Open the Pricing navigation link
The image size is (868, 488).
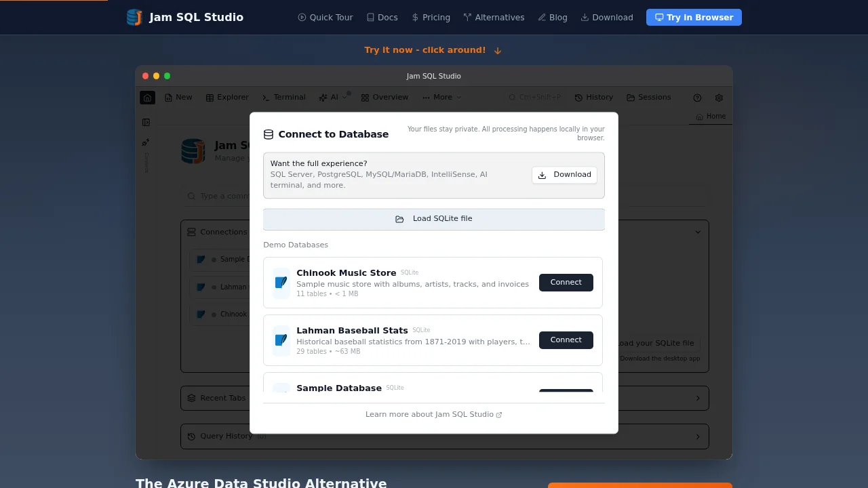click(x=431, y=18)
